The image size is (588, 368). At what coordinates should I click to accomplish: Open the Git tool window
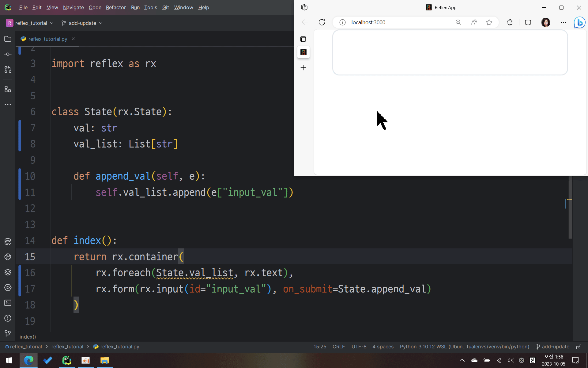click(8, 333)
